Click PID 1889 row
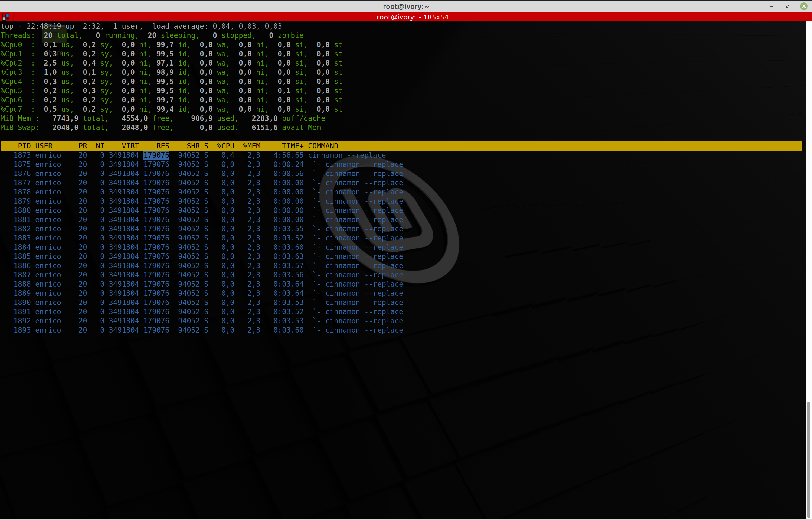Image resolution: width=812 pixels, height=520 pixels. [208, 293]
